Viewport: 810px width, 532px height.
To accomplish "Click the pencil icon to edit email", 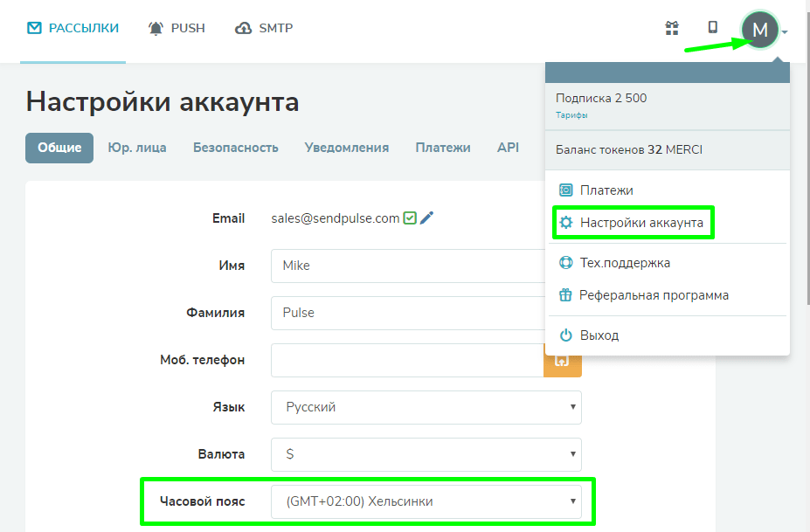I will tap(426, 218).
